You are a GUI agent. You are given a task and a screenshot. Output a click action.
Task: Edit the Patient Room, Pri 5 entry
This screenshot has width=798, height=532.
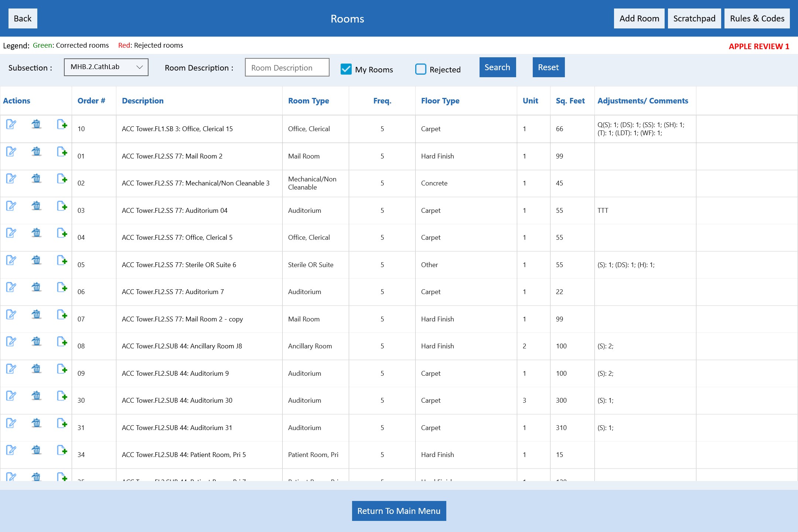tap(11, 450)
